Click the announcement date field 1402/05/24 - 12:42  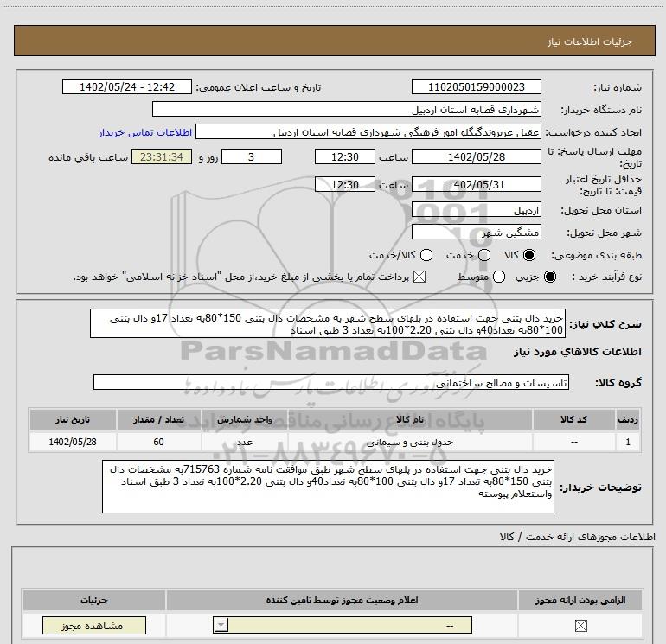pos(127,86)
